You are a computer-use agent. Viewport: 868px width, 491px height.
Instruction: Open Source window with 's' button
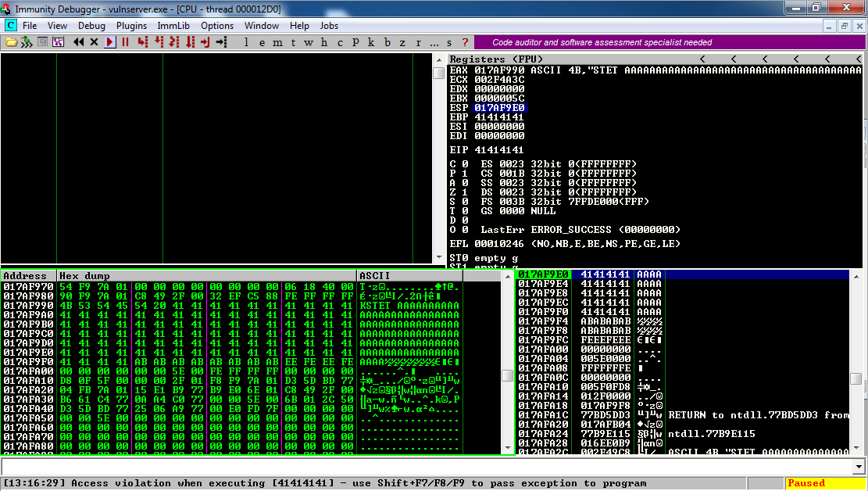[449, 42]
